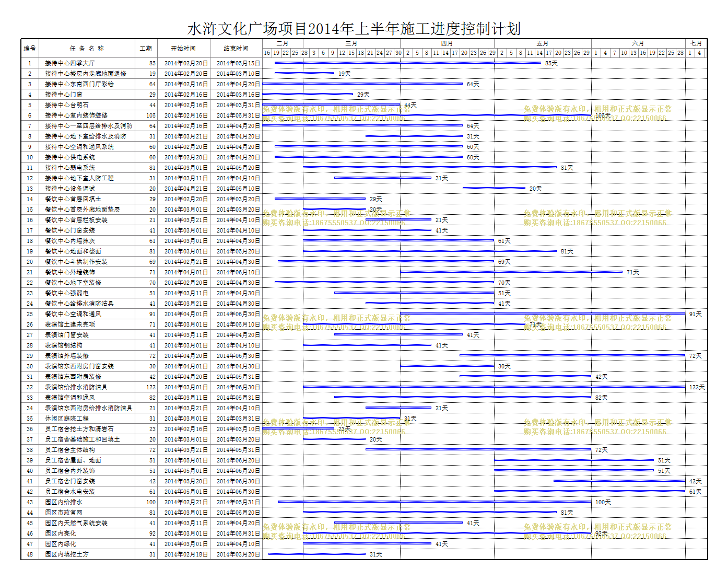This screenshot has width=728, height=580.
Task: Select task name 表演馆外墙装修
Action: 67,356
